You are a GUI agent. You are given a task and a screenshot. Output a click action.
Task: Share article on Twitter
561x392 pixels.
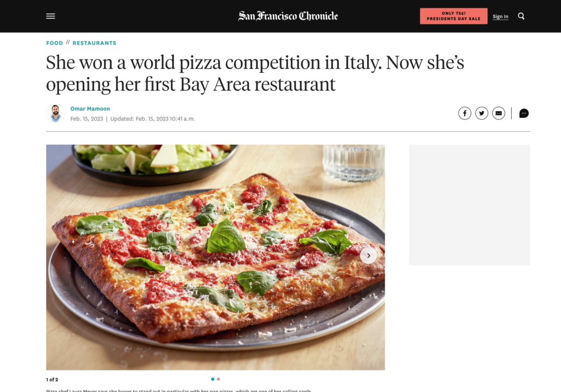click(x=482, y=113)
